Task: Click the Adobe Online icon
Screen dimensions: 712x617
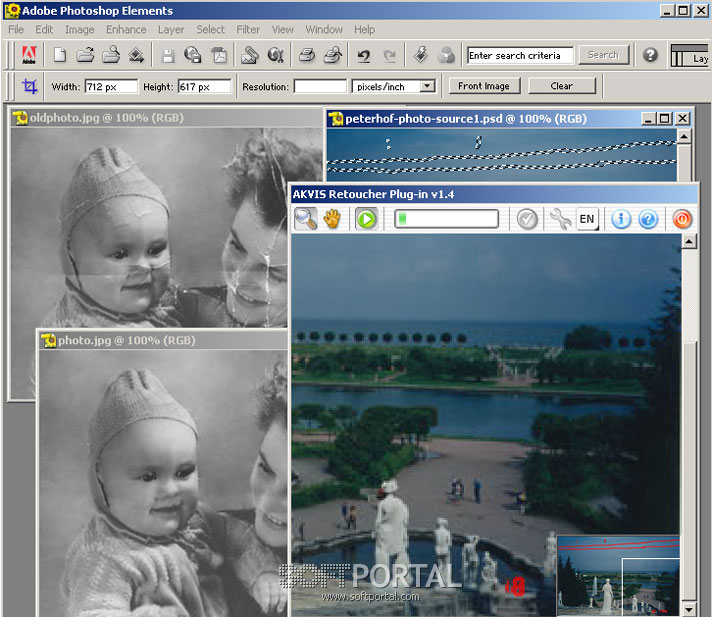Action: (x=29, y=55)
